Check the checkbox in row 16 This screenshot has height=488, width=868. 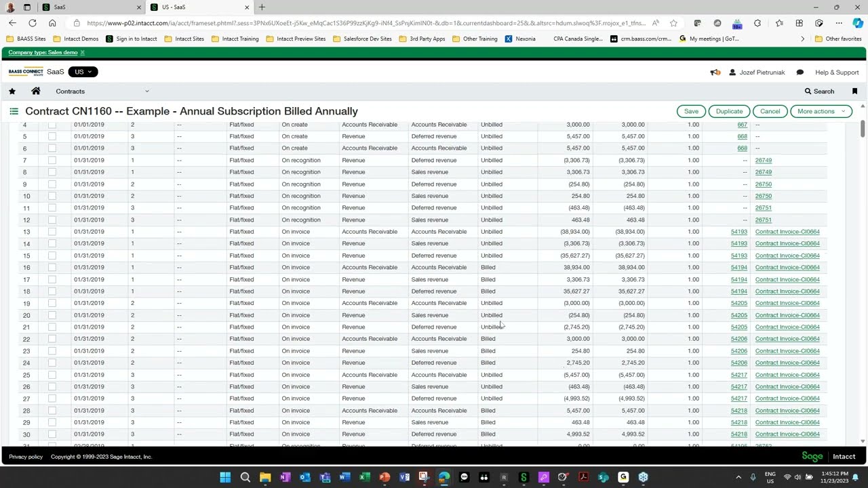(52, 268)
